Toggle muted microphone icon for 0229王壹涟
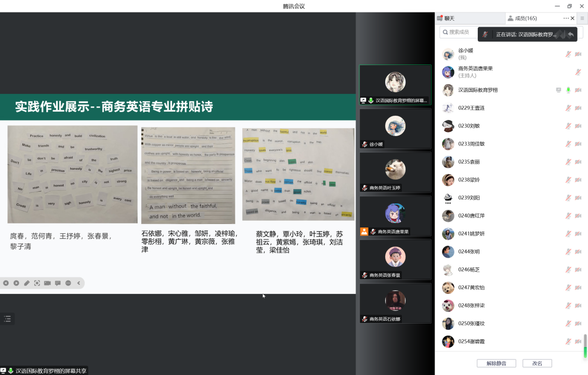 (x=568, y=108)
